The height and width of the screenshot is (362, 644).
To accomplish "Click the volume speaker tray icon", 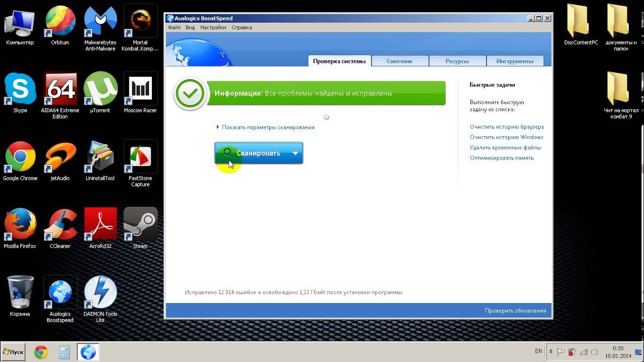I will click(x=594, y=352).
